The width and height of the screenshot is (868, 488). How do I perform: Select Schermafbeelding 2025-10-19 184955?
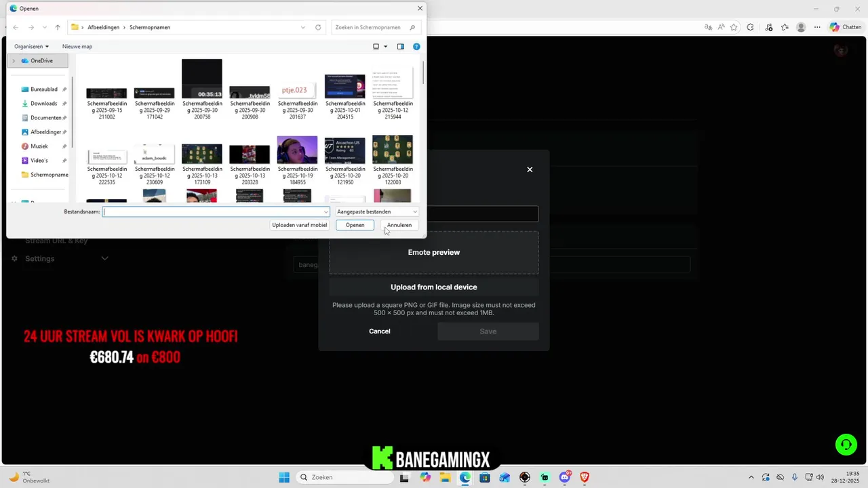[297, 161]
